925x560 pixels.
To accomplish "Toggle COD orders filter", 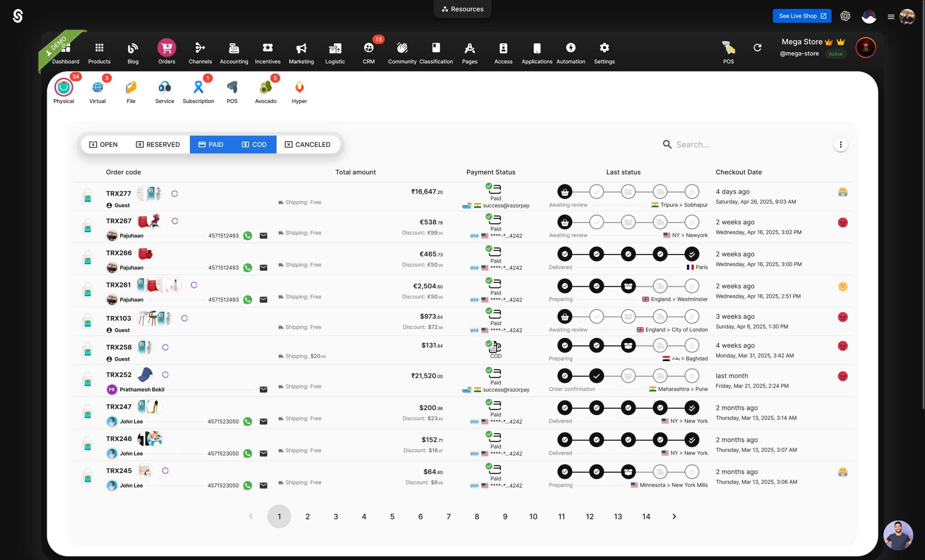I will click(254, 144).
